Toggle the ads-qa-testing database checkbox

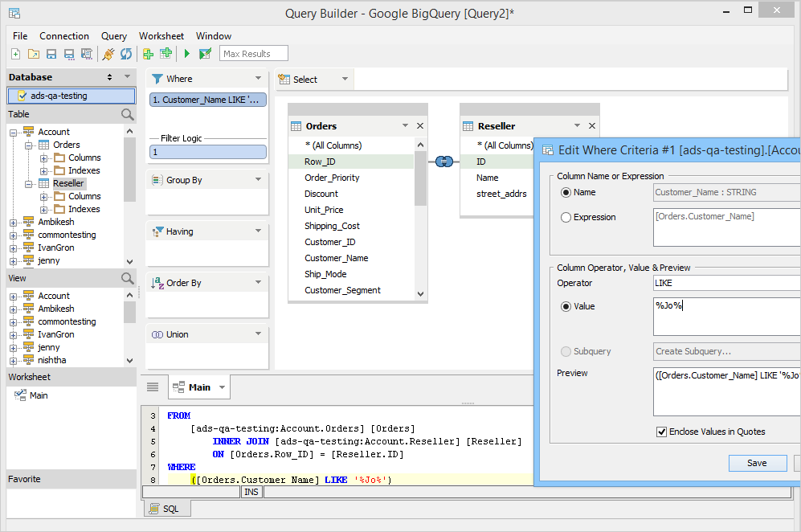(x=22, y=96)
